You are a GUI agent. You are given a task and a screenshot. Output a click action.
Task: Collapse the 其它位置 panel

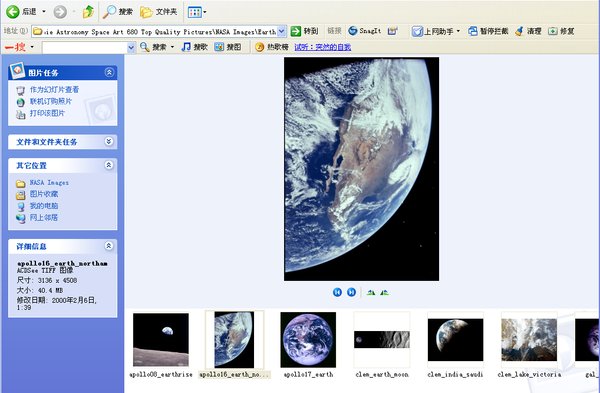[x=109, y=165]
